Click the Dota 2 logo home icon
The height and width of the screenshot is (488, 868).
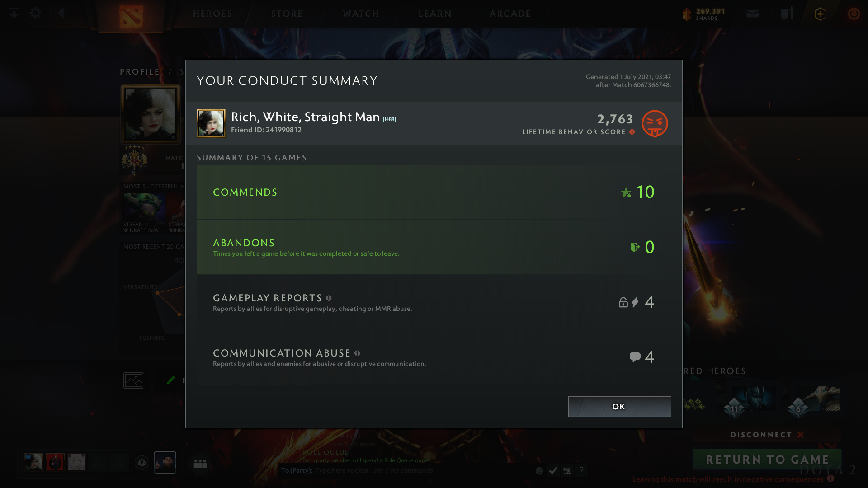[x=131, y=16]
